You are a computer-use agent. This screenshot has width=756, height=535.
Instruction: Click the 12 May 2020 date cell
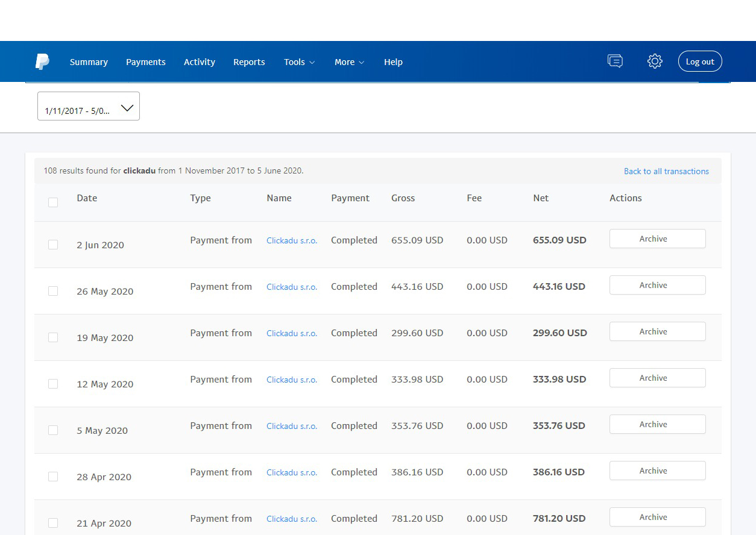click(x=105, y=384)
